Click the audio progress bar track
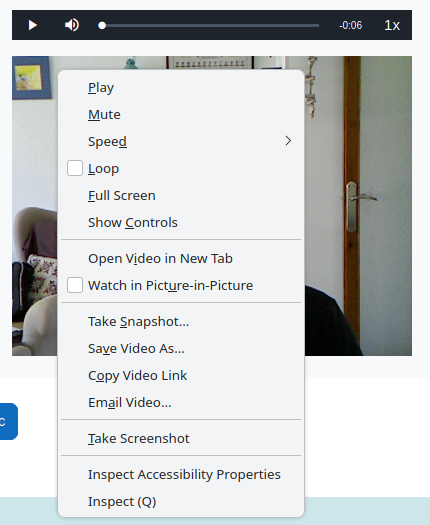Viewport: 430px width, 525px height. point(209,25)
